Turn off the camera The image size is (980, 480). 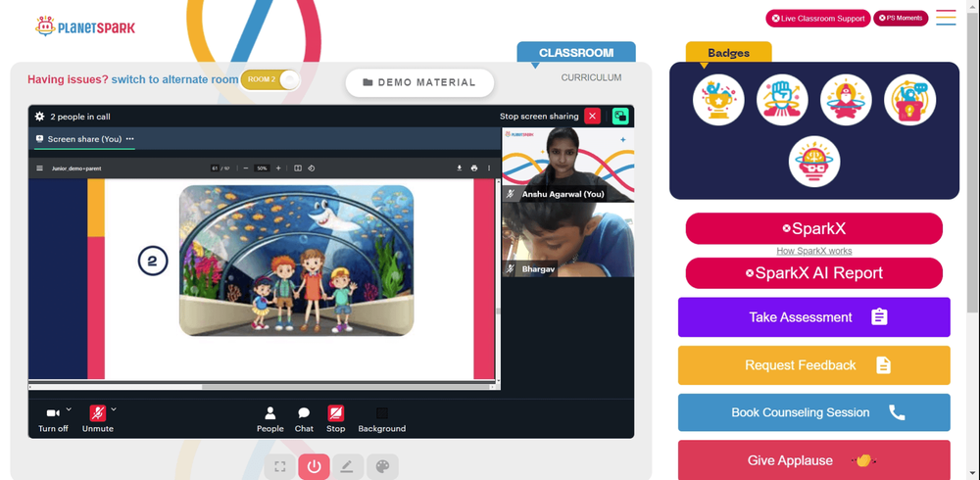pyautogui.click(x=53, y=418)
